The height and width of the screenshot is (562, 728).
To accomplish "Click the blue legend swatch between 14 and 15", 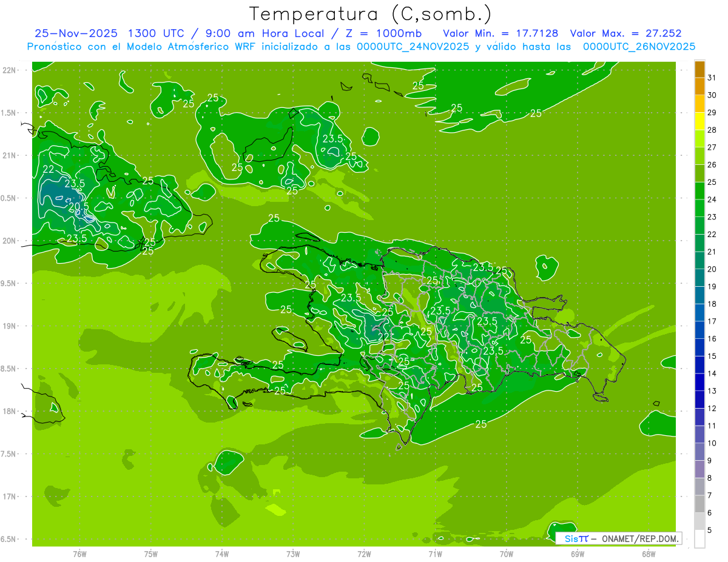I will point(699,364).
